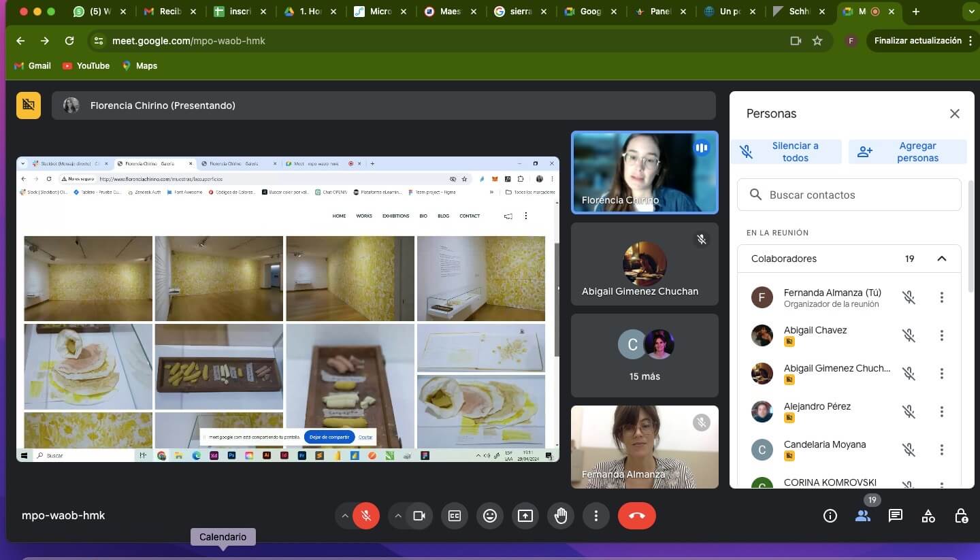This screenshot has width=980, height=560.
Task: Click Agregar personas button
Action: tap(907, 152)
